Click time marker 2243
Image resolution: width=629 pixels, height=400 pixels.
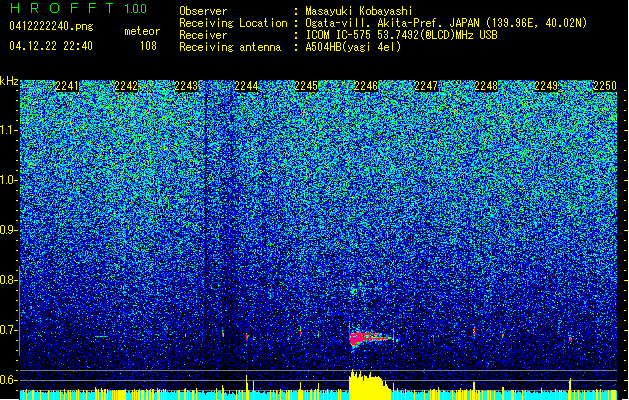[186, 86]
